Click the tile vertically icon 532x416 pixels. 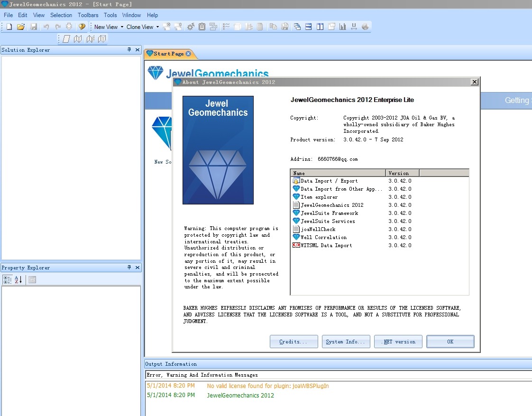pyautogui.click(x=320, y=27)
